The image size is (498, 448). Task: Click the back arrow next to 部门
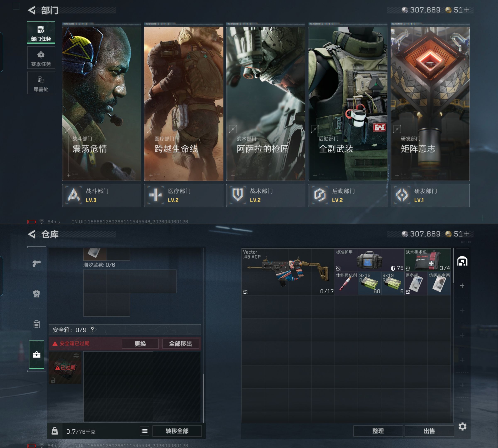tap(32, 10)
